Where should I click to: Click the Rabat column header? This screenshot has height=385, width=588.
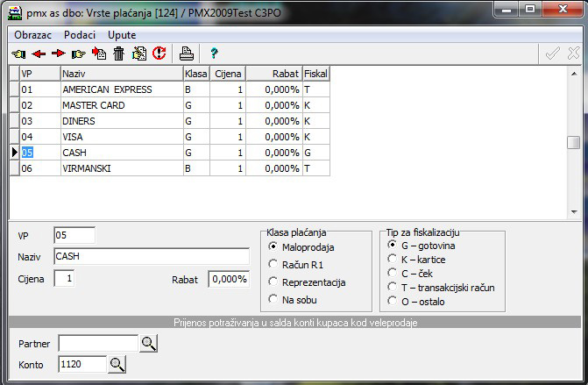[274, 74]
